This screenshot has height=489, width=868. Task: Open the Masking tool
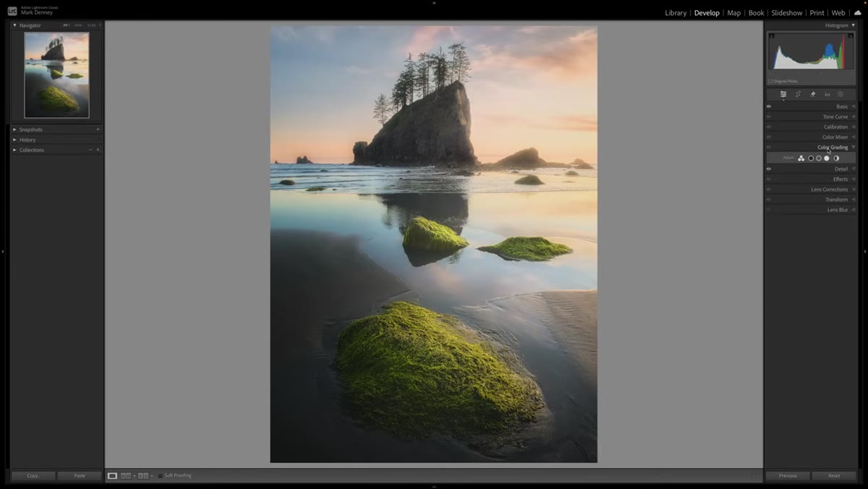(841, 94)
